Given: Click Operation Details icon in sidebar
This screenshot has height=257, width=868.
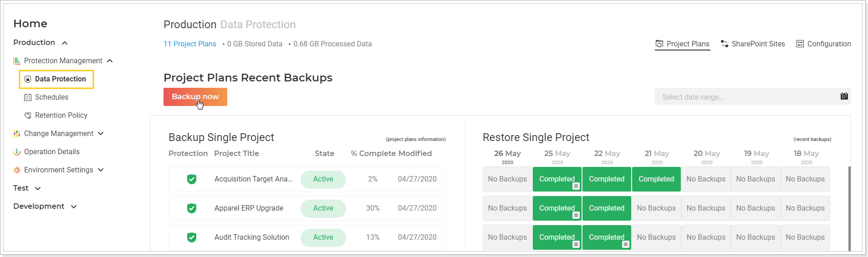Looking at the screenshot, I should [17, 152].
